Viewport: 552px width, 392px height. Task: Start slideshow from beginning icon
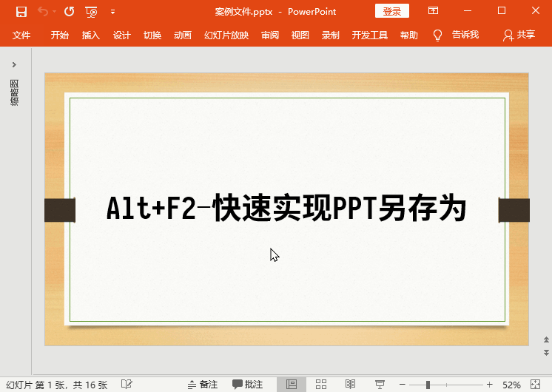91,12
